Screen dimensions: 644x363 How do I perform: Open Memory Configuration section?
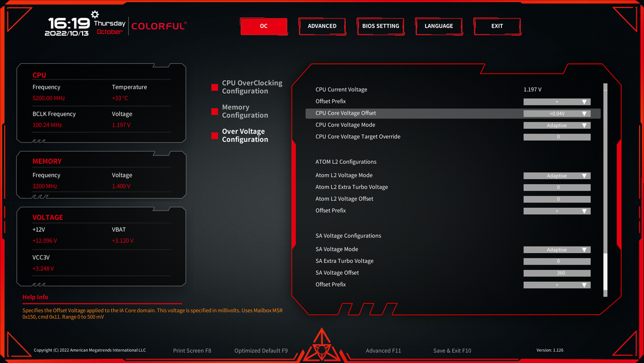(245, 111)
